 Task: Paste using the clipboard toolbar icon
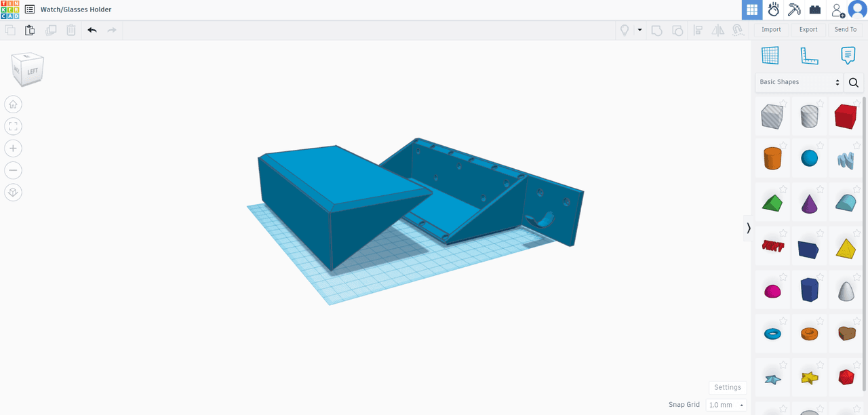[30, 30]
